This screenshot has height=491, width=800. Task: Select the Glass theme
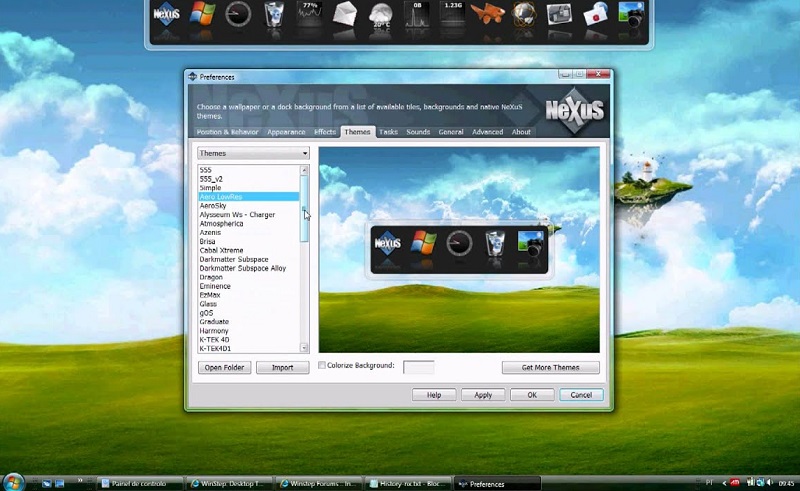point(248,304)
